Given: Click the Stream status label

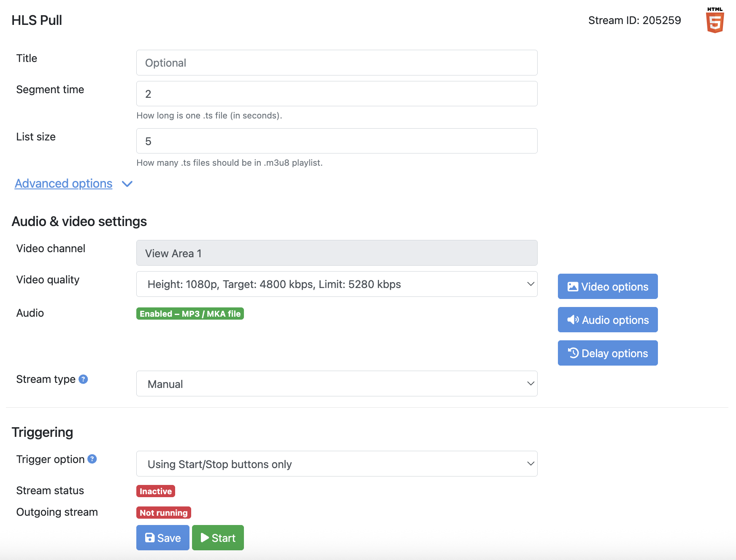Looking at the screenshot, I should pos(50,490).
